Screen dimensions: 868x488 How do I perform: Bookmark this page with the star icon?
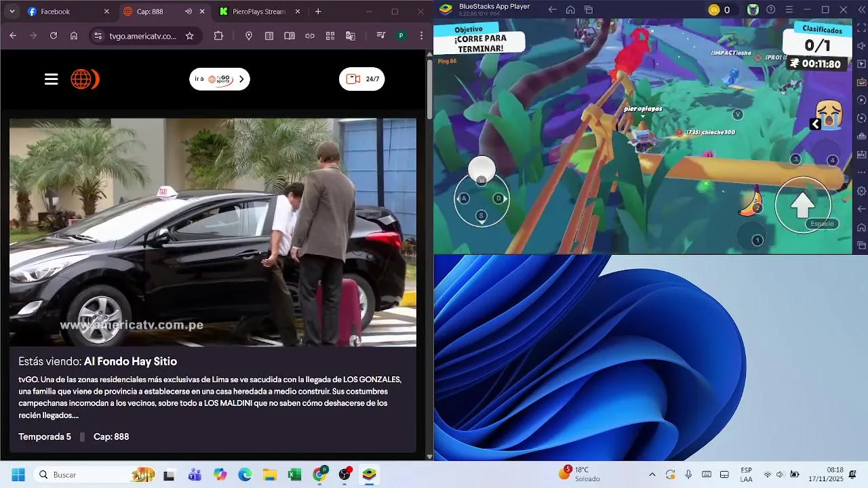[190, 36]
